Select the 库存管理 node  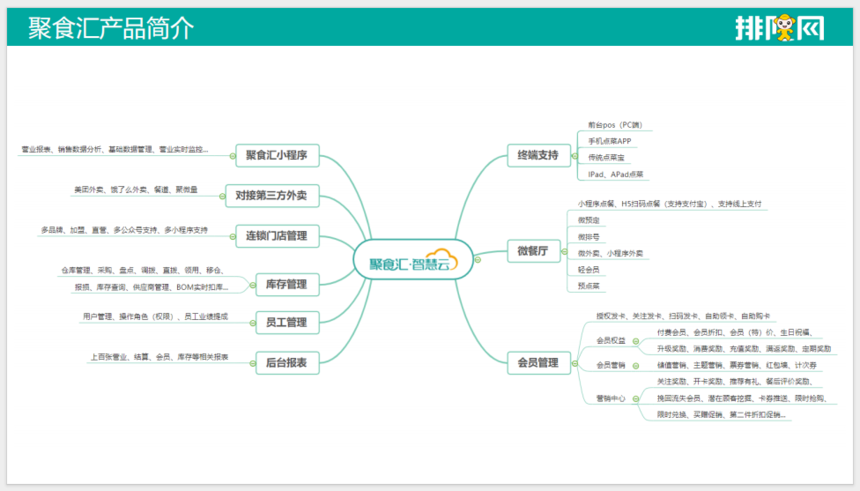287,284
